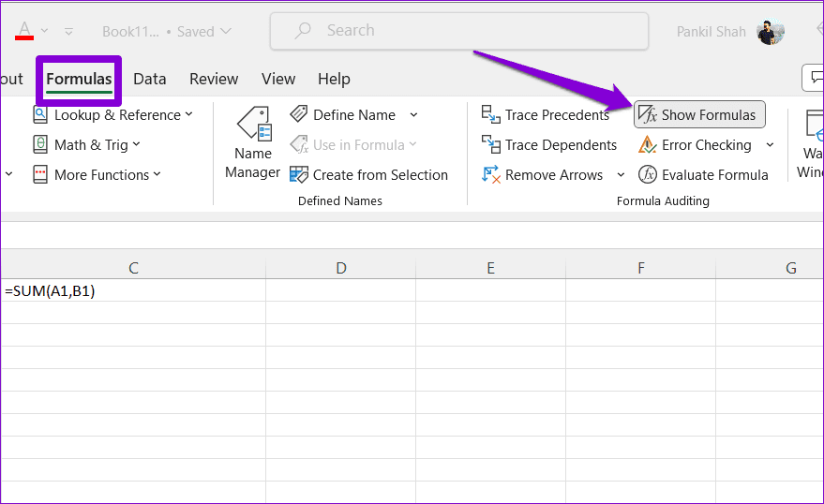Expand the Remove Arrows dropdown arrow
This screenshot has width=824, height=504.
coord(621,175)
